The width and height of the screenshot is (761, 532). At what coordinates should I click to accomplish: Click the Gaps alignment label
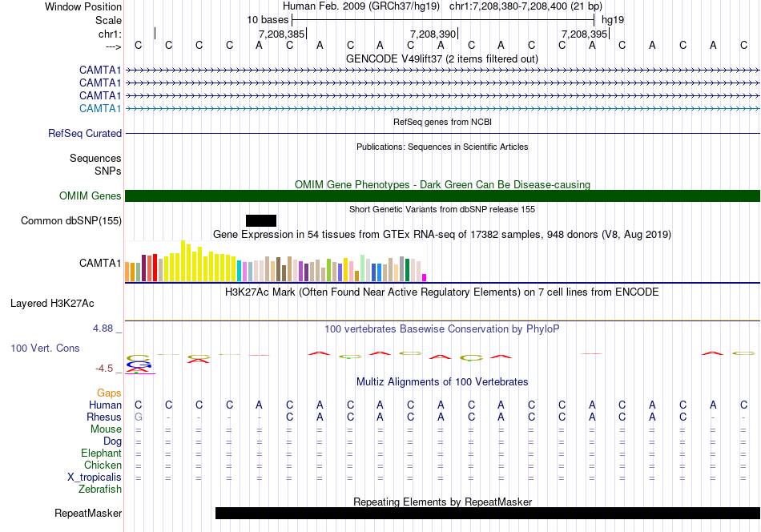tap(109, 393)
